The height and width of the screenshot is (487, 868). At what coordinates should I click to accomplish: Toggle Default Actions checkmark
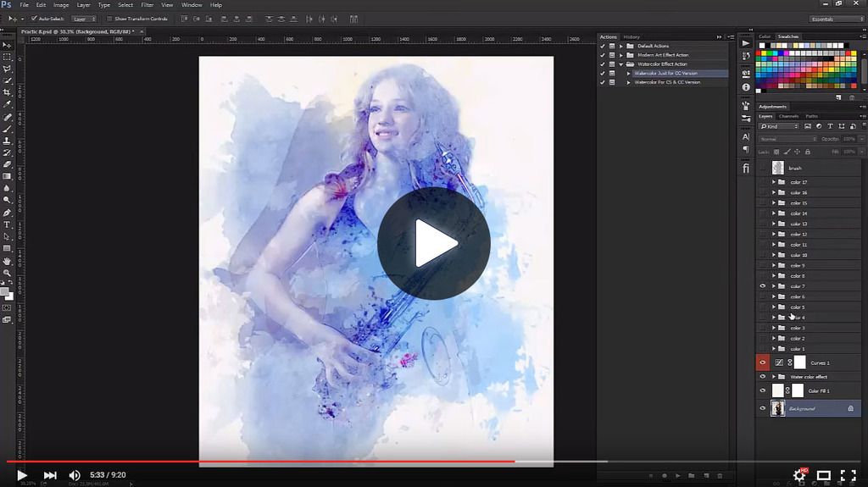click(x=603, y=46)
